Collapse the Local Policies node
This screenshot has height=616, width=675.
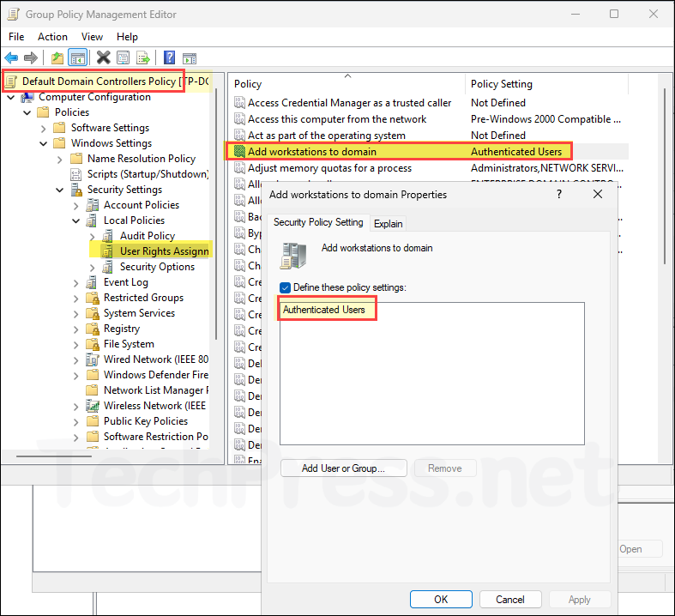75,220
